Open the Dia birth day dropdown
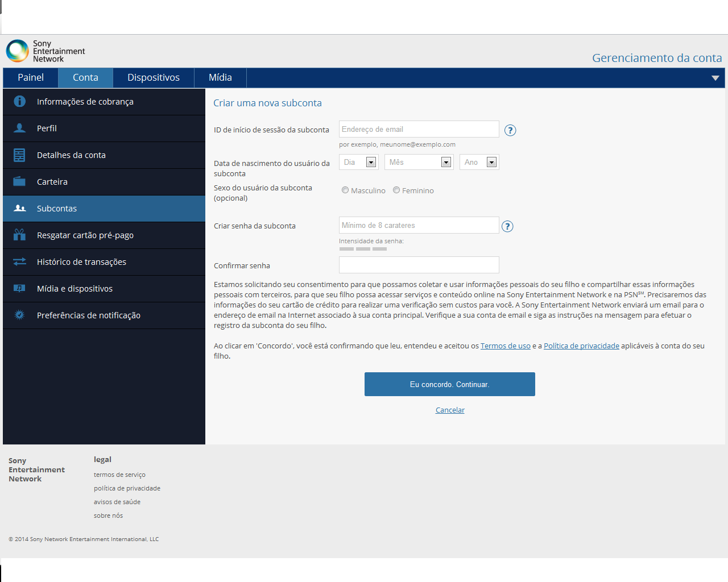Screen dimensions: 728x582 tap(359, 163)
